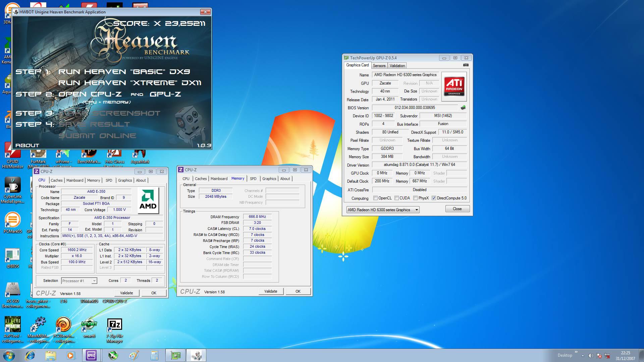Click the AMD logo in CPU-Z

point(148,200)
